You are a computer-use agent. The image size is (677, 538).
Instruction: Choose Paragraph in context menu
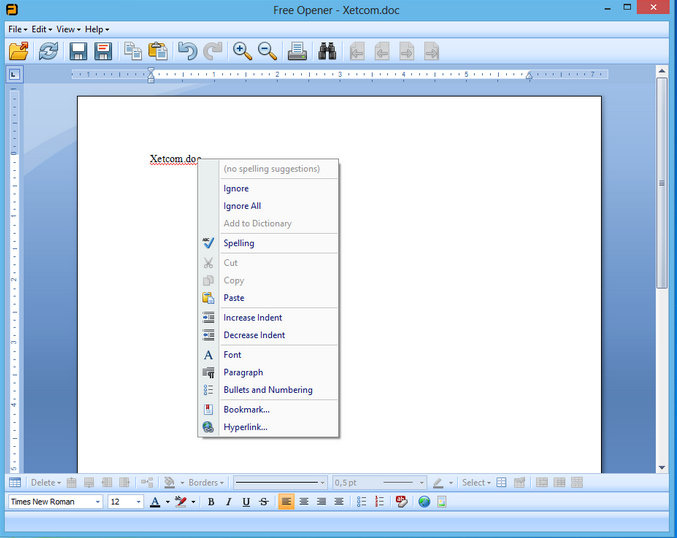(268, 372)
